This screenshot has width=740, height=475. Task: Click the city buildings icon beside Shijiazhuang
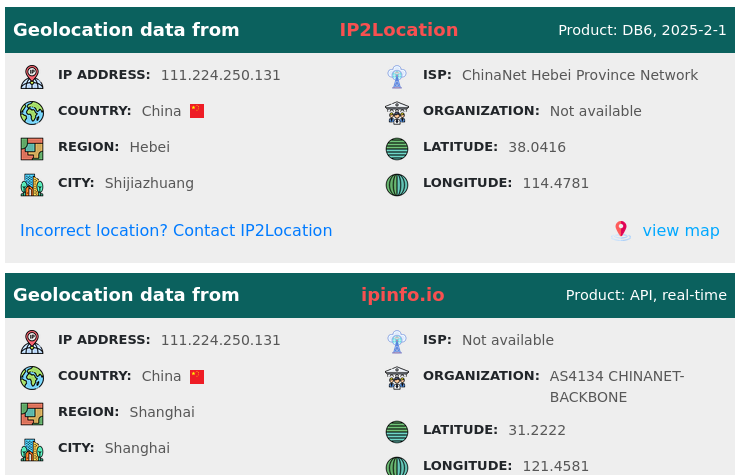coord(32,184)
